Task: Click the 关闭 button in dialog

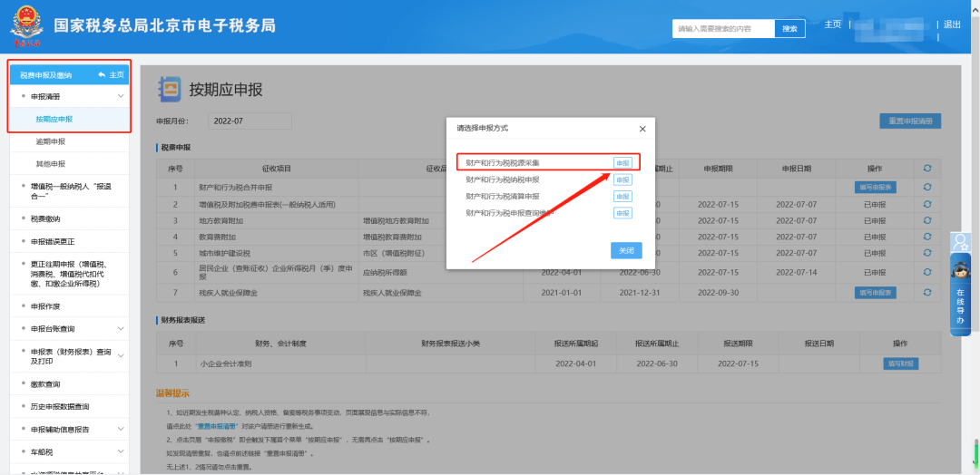Action: click(626, 250)
